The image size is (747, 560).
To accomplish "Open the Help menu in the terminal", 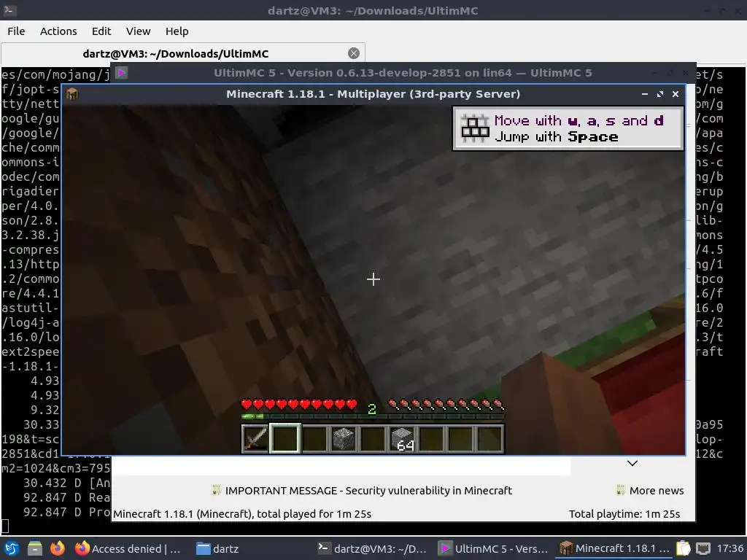I will pyautogui.click(x=177, y=31).
